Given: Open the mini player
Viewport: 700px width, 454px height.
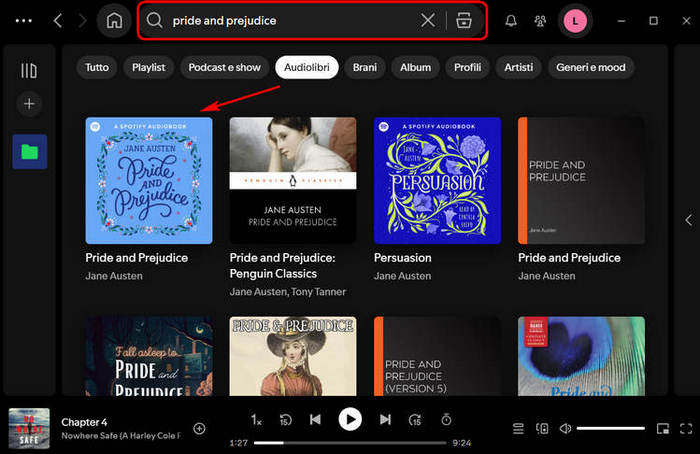Looking at the screenshot, I should coord(662,429).
